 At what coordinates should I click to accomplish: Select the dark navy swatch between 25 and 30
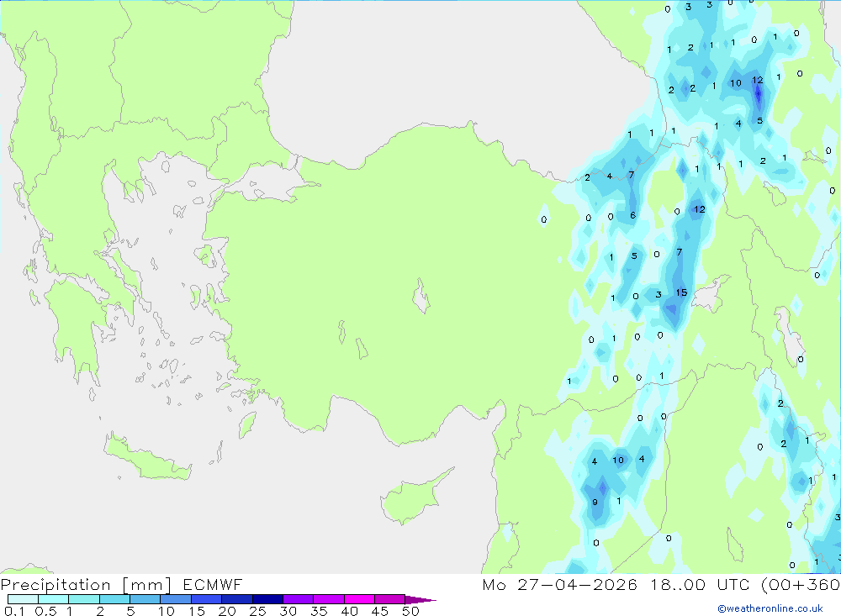point(267,599)
